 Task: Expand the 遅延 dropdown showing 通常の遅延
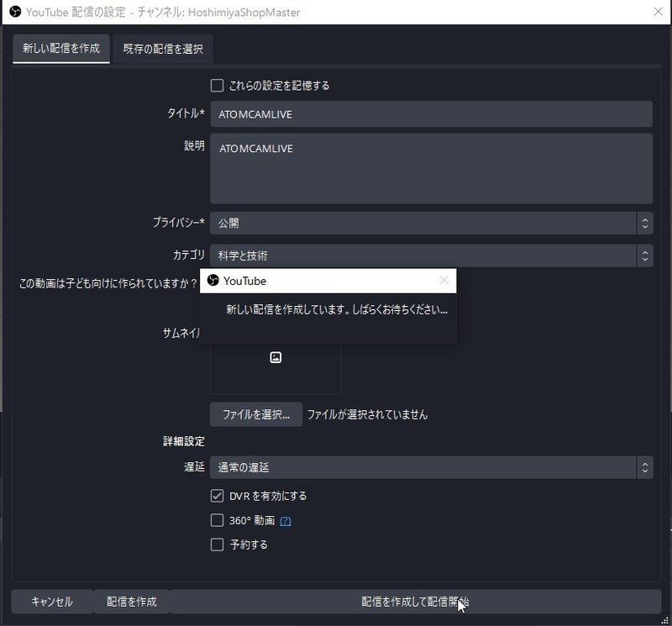coord(431,467)
